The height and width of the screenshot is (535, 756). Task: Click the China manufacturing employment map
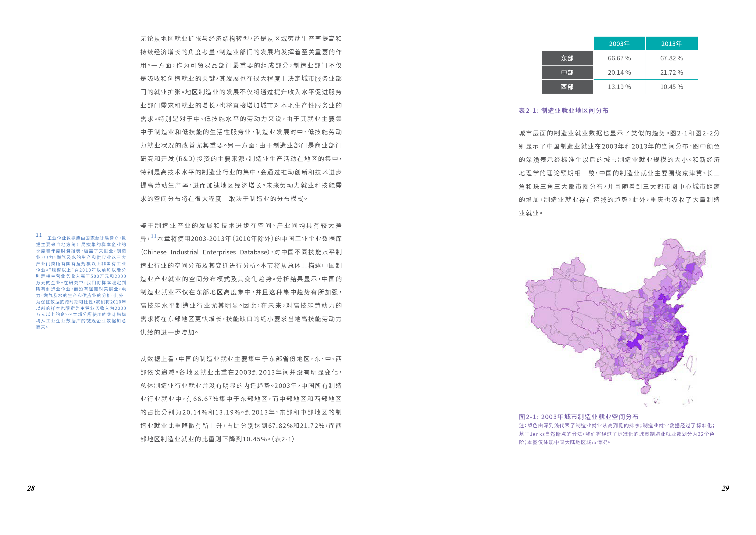[616, 323]
